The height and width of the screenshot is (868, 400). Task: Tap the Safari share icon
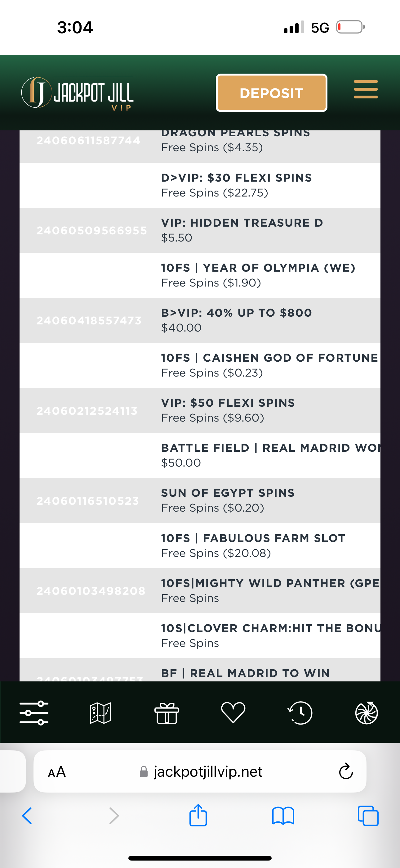(198, 816)
